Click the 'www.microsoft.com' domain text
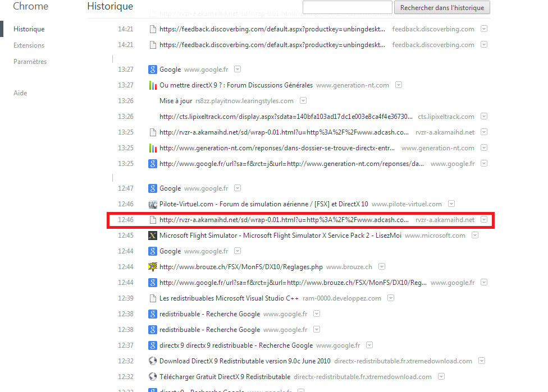Image resolution: width=548 pixels, height=392 pixels. 435,236
